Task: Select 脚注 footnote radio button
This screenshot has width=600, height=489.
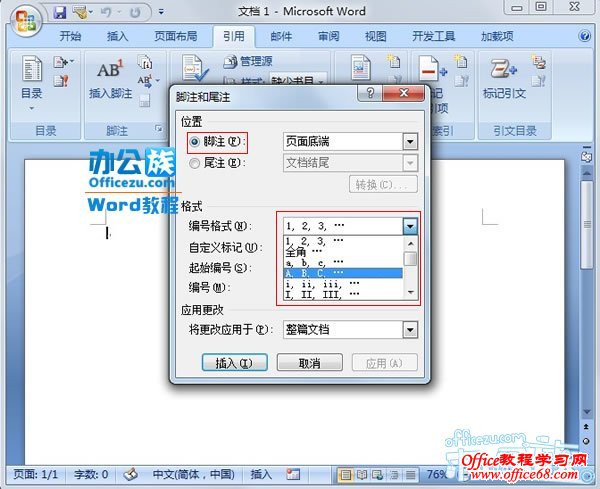Action: click(x=194, y=142)
